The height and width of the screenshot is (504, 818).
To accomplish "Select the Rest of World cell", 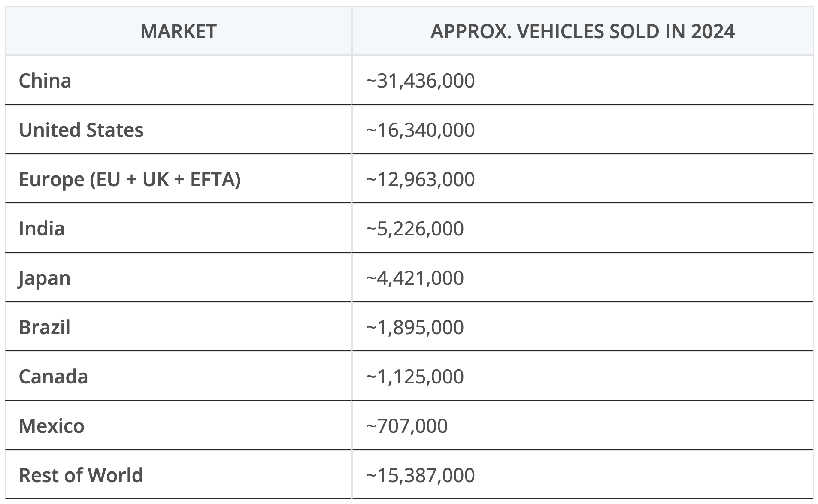I will pos(81,475).
